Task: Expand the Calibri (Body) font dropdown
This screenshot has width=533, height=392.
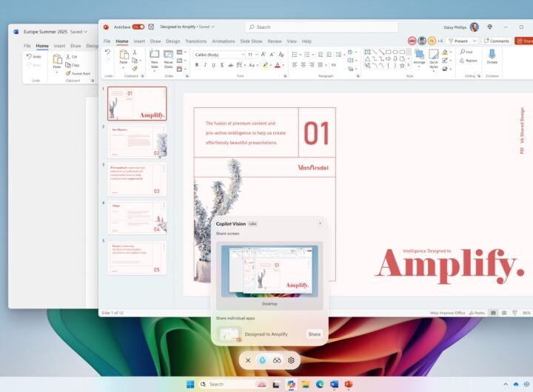Action: 242,54
